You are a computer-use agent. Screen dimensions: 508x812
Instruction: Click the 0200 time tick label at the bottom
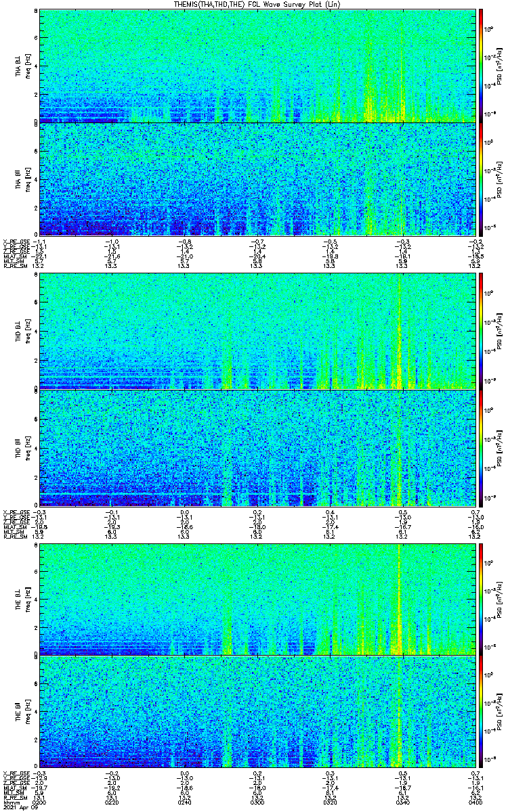(41, 803)
